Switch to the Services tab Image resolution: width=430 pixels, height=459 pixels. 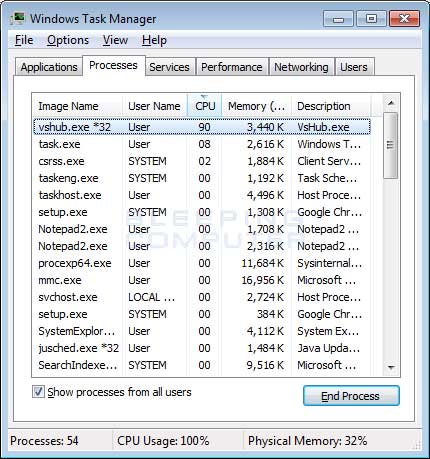coord(169,67)
